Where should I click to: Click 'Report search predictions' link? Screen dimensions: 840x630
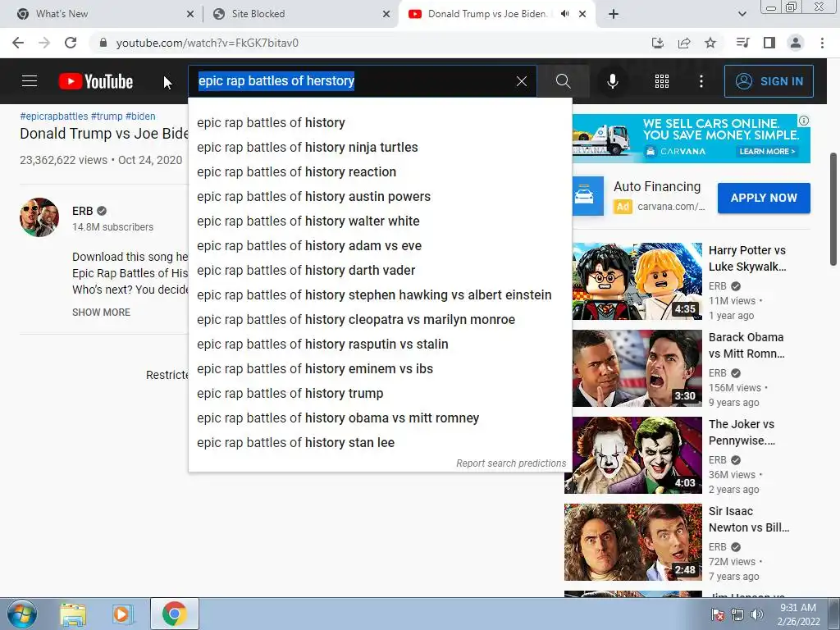click(x=511, y=463)
